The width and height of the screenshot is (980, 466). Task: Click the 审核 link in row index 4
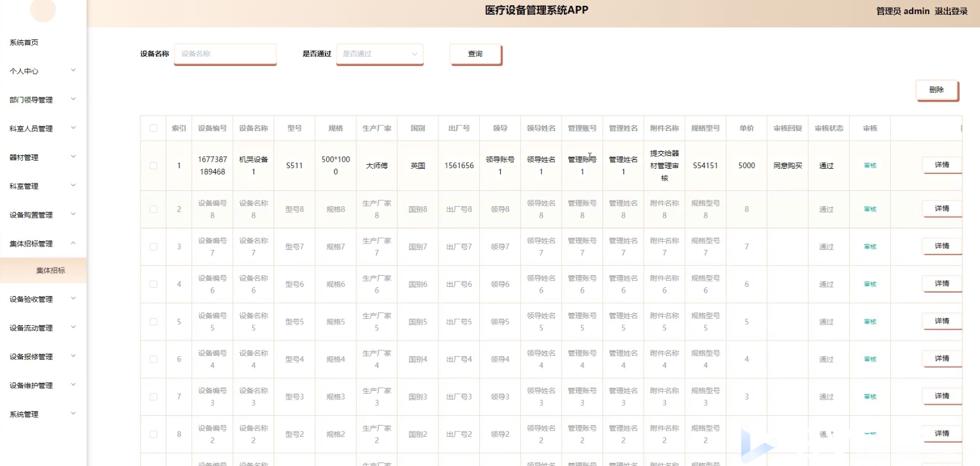pos(870,284)
